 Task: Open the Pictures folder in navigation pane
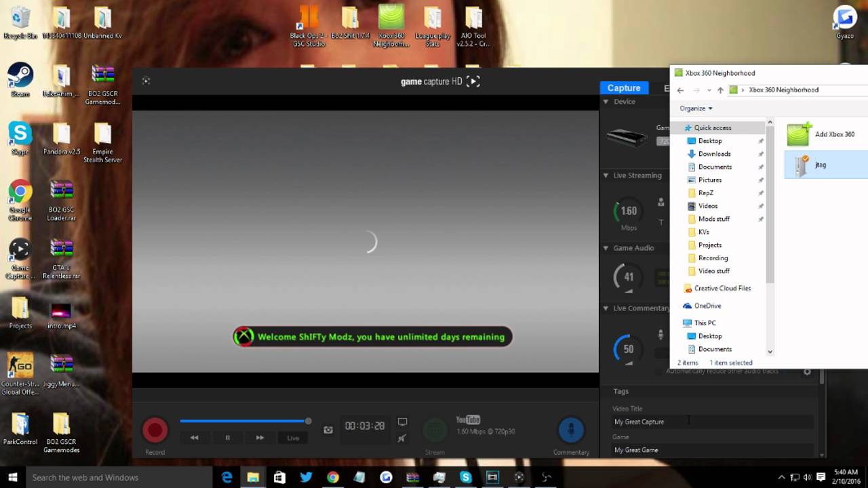click(709, 180)
